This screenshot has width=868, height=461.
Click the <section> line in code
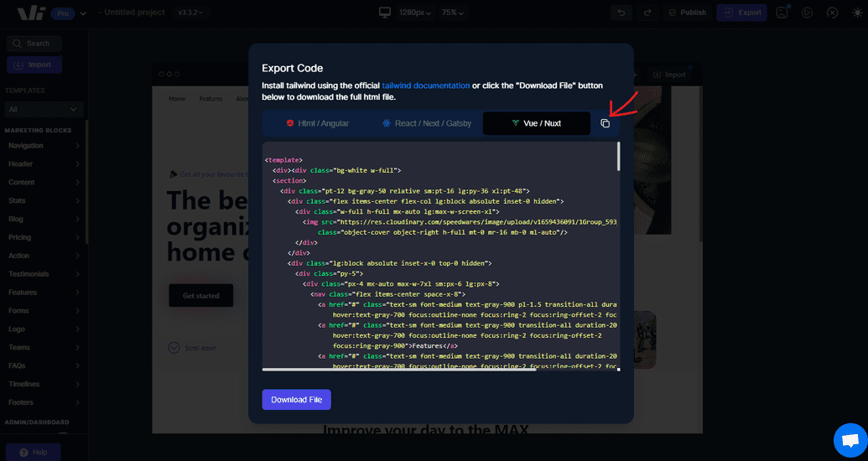[289, 181]
